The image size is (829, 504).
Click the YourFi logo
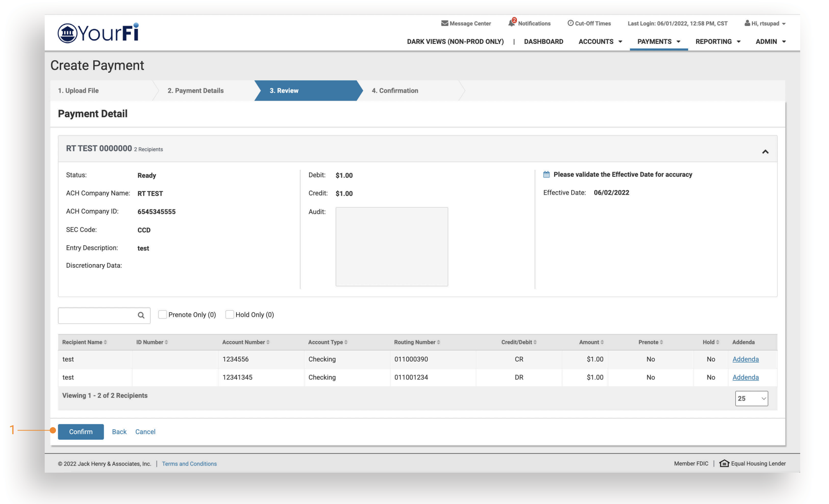[98, 33]
